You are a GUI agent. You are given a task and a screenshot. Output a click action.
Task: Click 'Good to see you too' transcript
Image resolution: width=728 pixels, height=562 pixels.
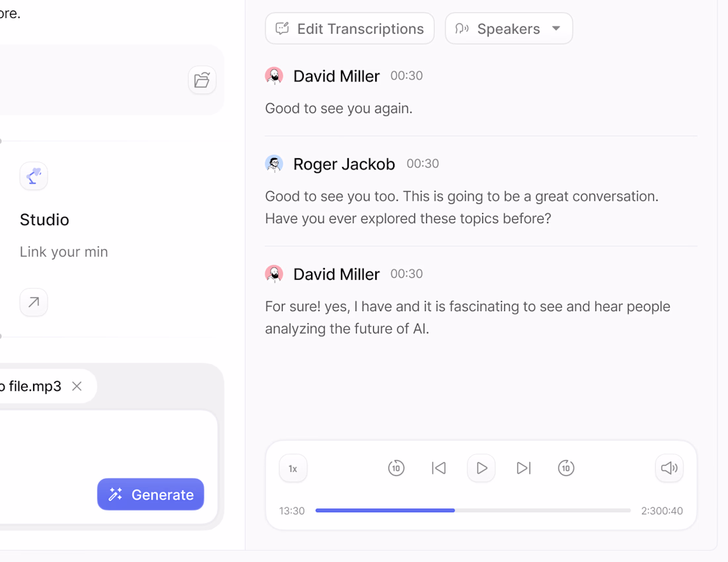pos(462,207)
